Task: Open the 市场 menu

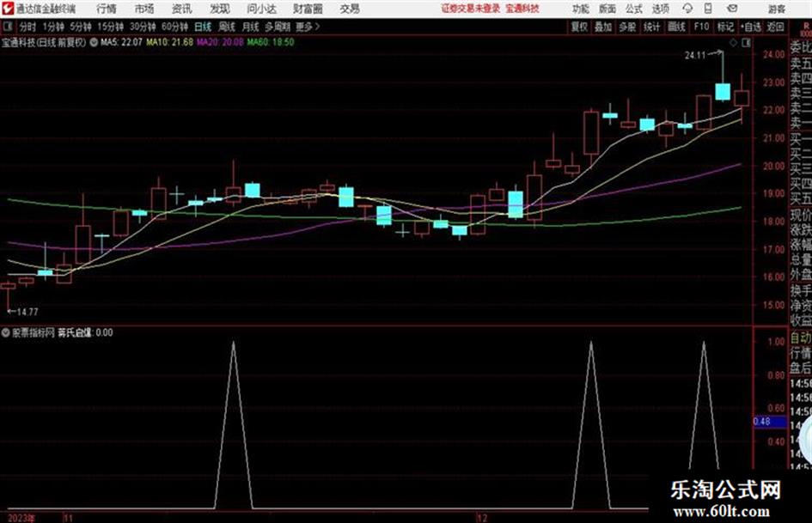Action: pos(144,9)
